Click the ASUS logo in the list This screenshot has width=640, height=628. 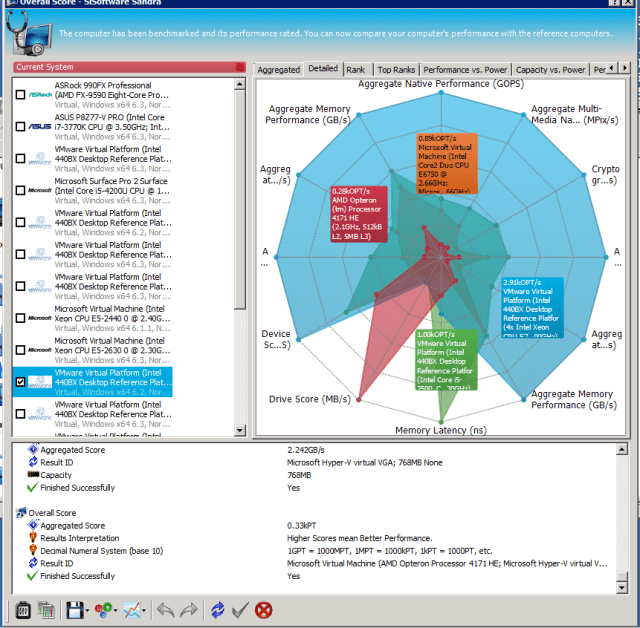pyautogui.click(x=40, y=126)
